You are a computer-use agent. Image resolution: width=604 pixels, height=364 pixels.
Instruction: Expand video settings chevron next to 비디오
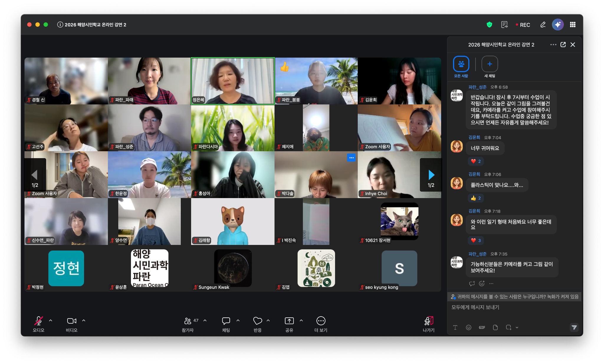coord(84,320)
